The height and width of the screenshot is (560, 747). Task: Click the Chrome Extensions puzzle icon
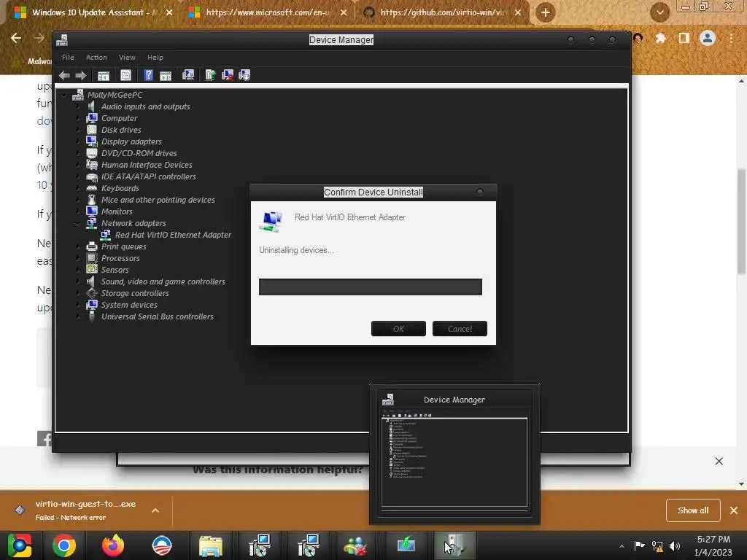point(660,38)
